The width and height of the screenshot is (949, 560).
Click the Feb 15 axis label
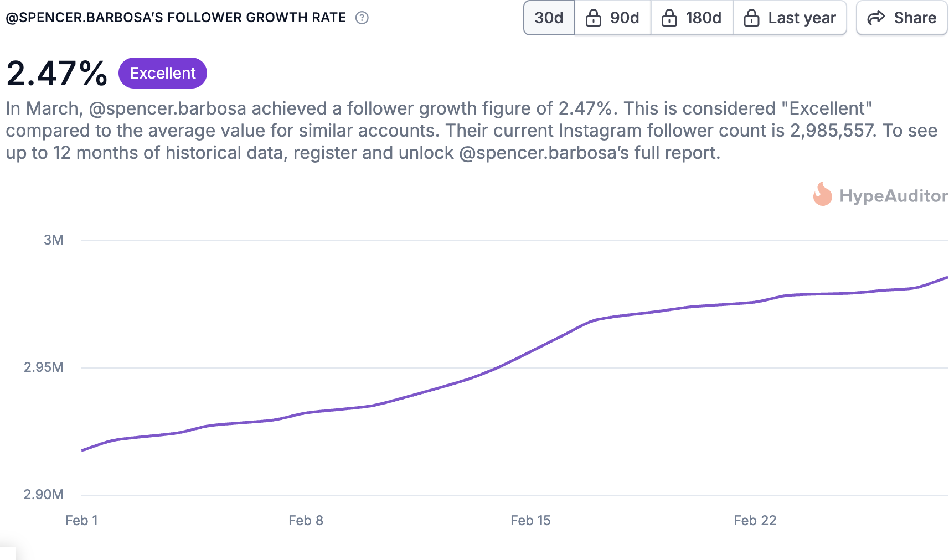(x=530, y=520)
